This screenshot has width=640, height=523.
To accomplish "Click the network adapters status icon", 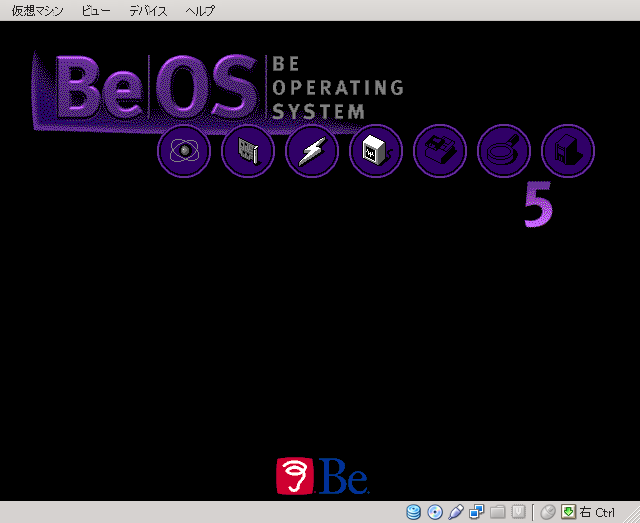I will pos(476,512).
